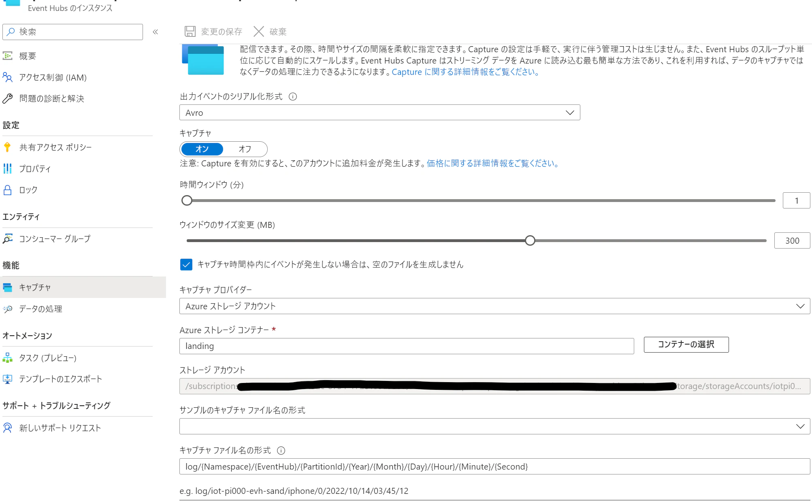
Task: Click the ストレージ アカウント path field
Action: pyautogui.click(x=494, y=386)
